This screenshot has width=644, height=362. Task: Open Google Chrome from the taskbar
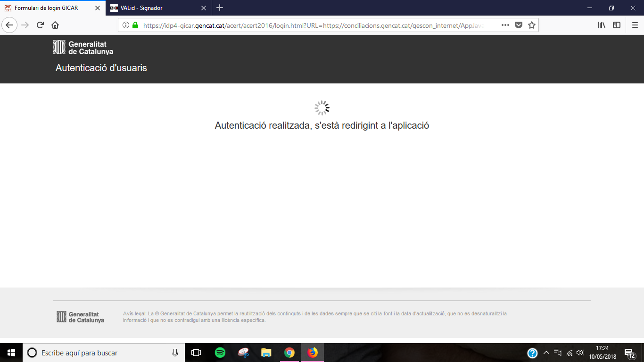tap(289, 353)
